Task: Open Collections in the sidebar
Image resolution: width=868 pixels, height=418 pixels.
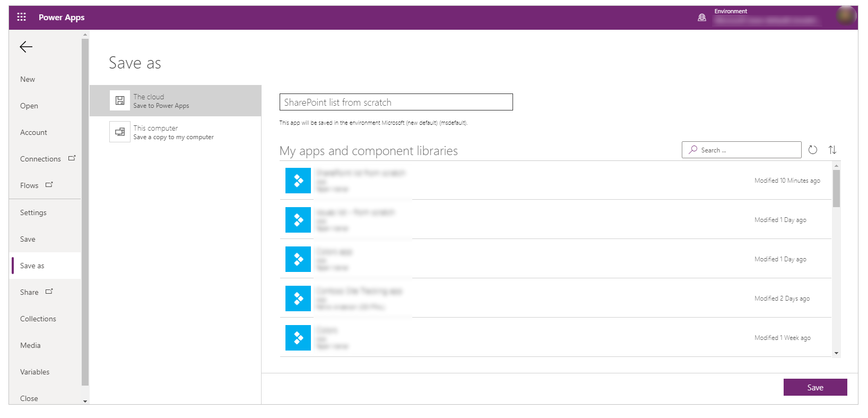Action: [38, 319]
